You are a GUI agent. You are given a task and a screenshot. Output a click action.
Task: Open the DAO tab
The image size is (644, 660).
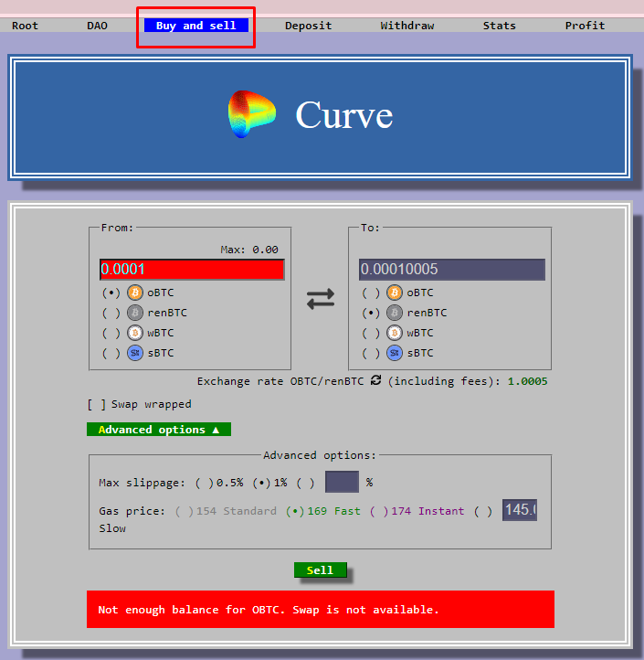click(x=97, y=26)
